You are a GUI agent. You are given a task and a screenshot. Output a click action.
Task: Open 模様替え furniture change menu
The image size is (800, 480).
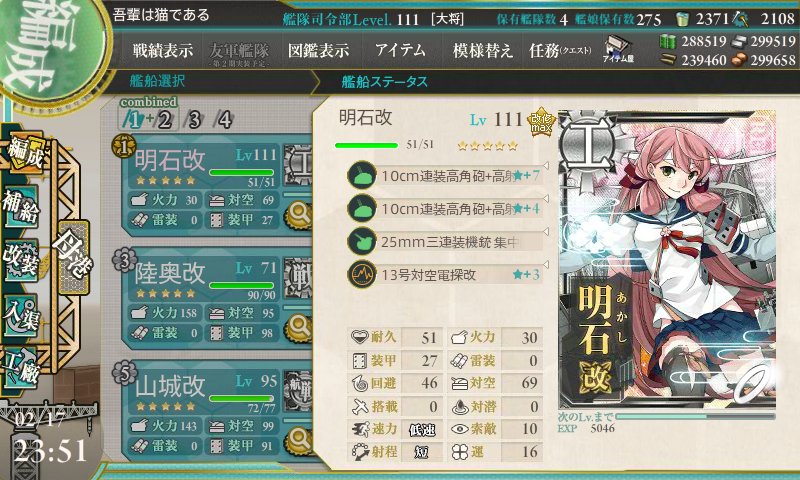(482, 50)
